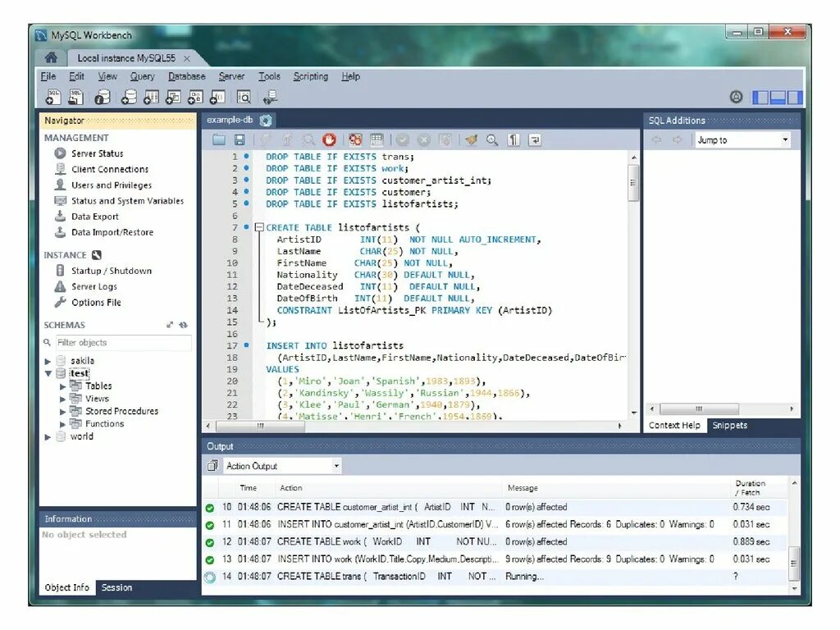Open the preferences gear icon

point(736,97)
